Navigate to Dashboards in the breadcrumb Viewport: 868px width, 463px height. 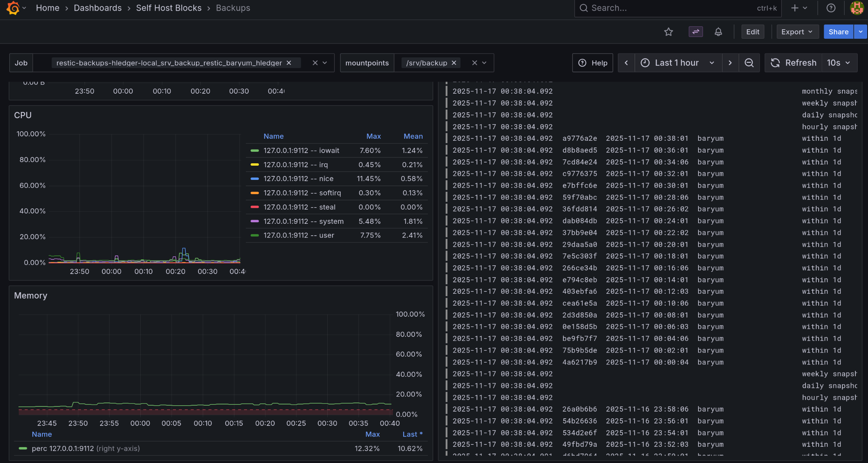97,8
